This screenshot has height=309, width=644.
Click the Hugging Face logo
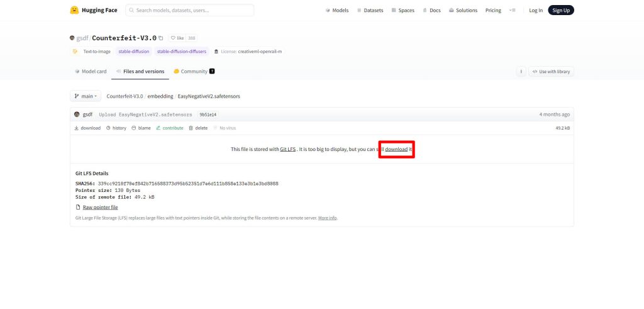point(93,10)
